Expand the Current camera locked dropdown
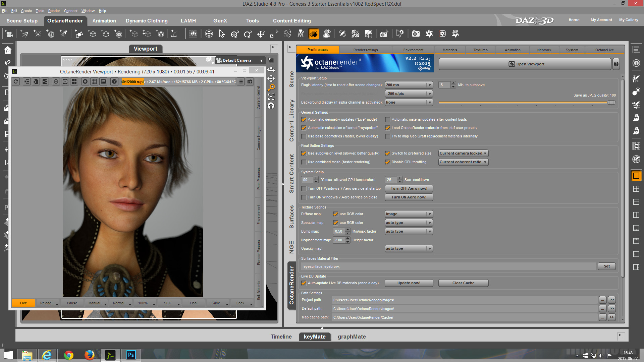Image resolution: width=644 pixels, height=362 pixels. click(463, 154)
